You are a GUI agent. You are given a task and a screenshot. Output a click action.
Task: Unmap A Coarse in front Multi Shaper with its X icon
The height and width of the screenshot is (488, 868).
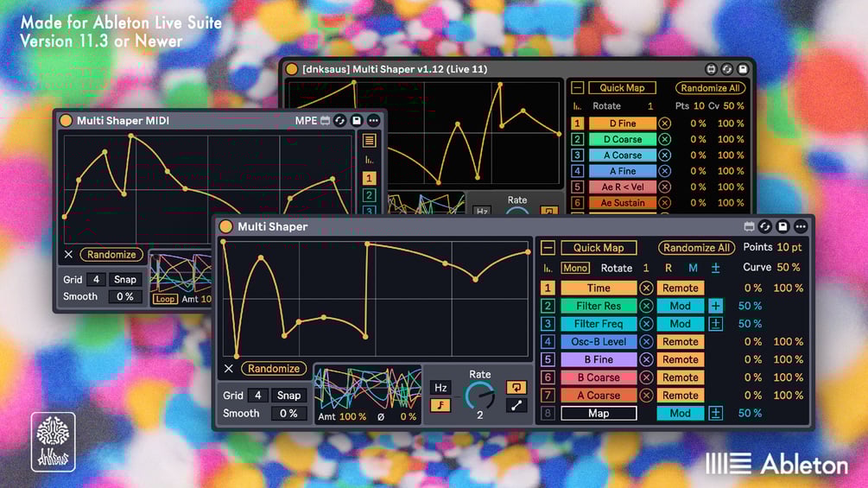coord(646,395)
